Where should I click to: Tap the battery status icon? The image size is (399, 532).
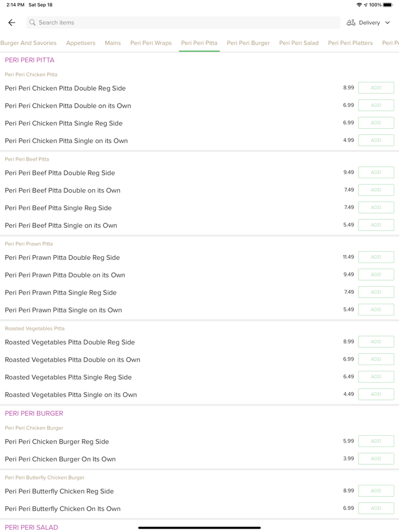[388, 5]
